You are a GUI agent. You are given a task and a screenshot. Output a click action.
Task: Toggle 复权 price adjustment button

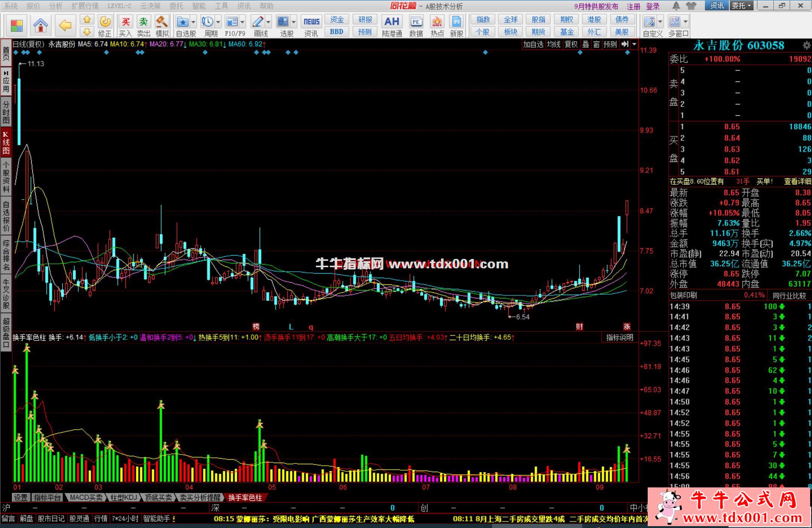coord(571,44)
